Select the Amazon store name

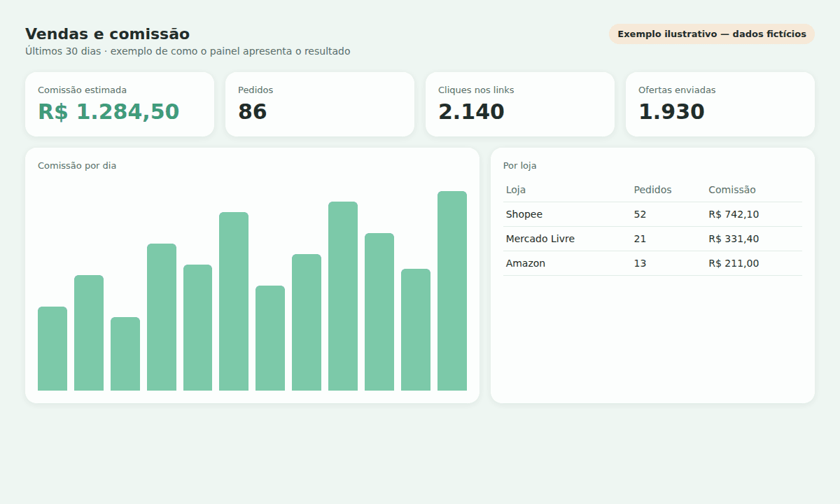point(526,263)
